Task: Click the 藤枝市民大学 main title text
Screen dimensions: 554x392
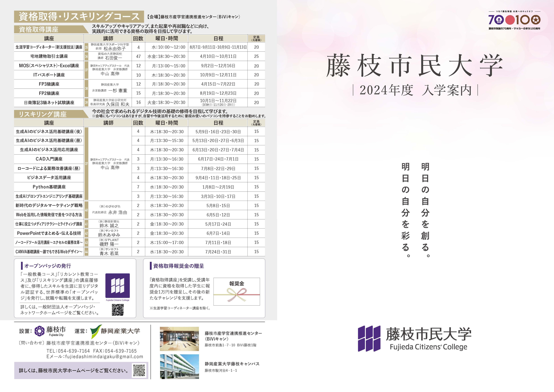Action: (x=415, y=65)
